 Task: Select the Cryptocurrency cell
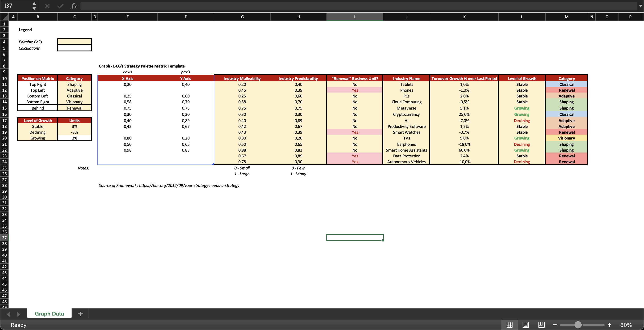click(407, 114)
